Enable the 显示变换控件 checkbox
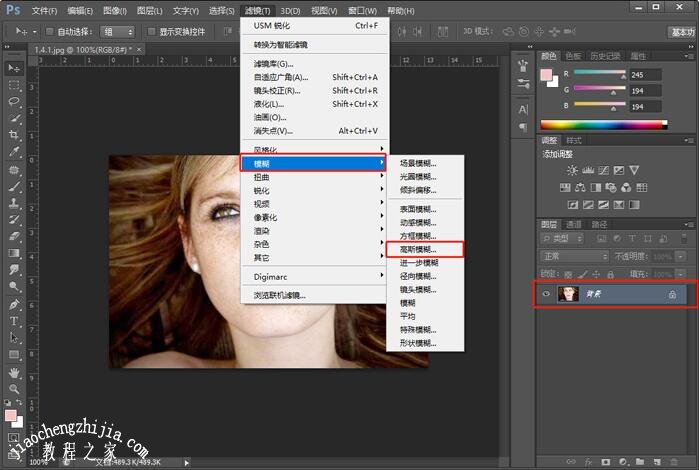The image size is (699, 470). click(x=150, y=32)
